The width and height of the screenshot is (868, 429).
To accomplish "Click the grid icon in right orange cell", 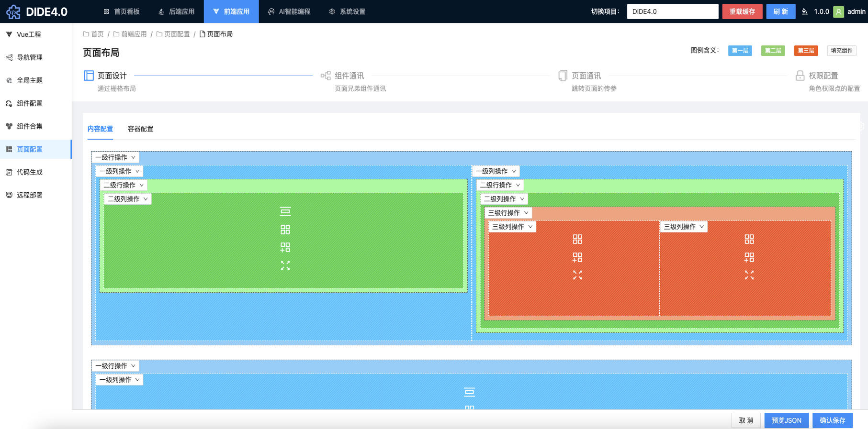I will (749, 239).
